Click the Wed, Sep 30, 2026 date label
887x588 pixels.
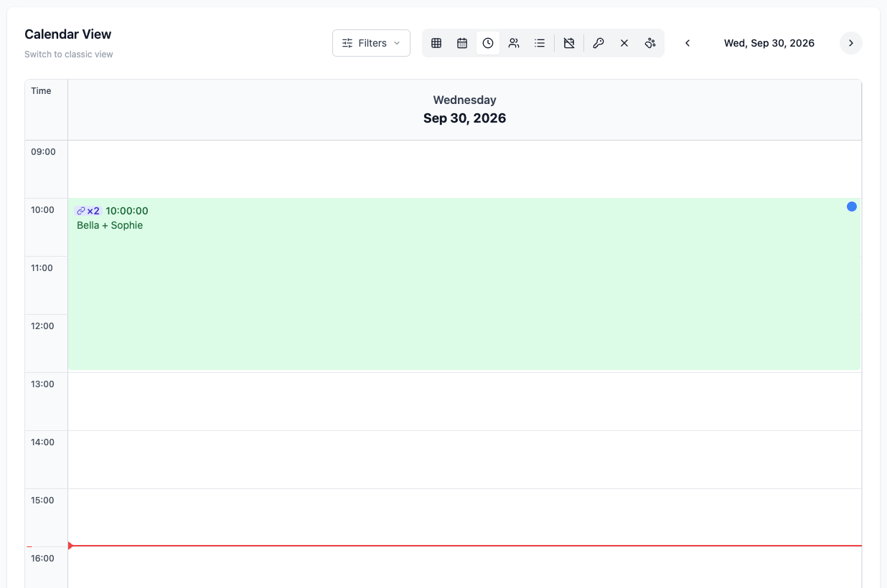[x=769, y=43]
